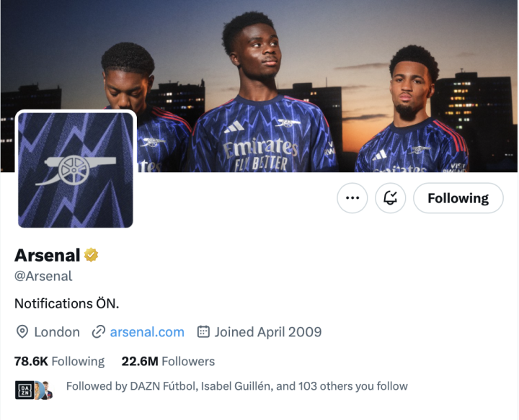Click the second mutual follower avatar
Screen dimensions: 519x420
pyautogui.click(x=45, y=390)
